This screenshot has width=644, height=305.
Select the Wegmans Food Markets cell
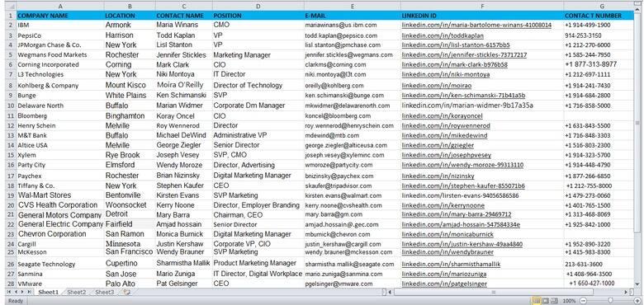point(60,55)
